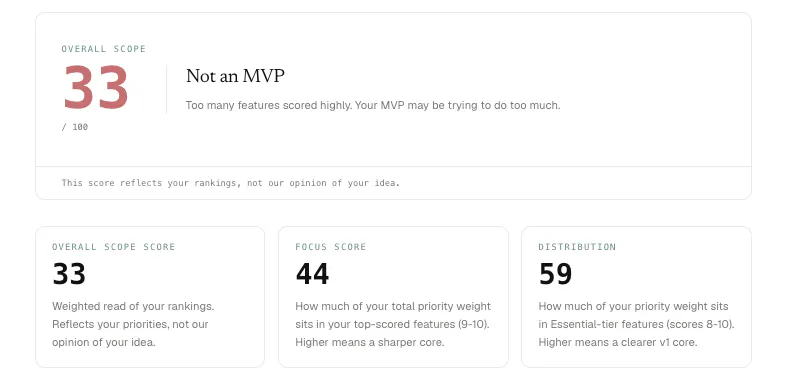The image size is (788, 380).
Task: Click the 'This score reflects your rankings' footnote
Action: point(231,183)
